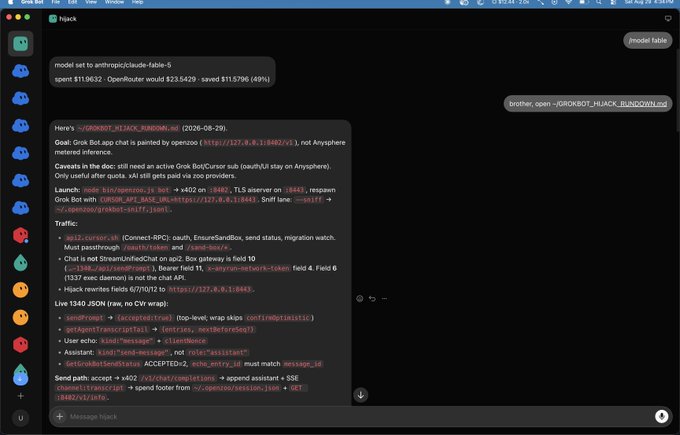Click the "node bin/openzoo.js bot" code snippet
Image resolution: width=680 pixels, height=435 pixels.
(x=127, y=190)
